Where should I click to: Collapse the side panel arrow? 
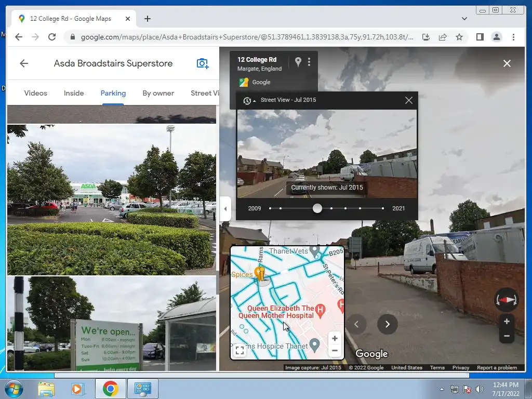point(225,209)
